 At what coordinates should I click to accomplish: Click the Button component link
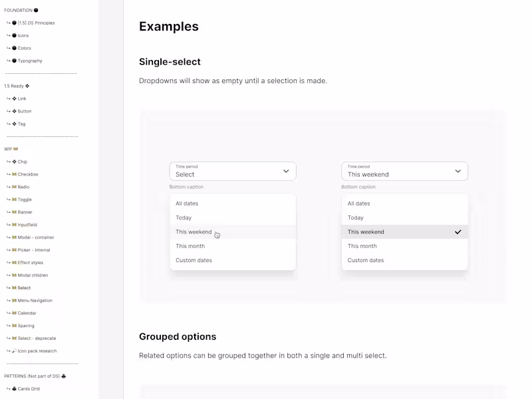pos(25,111)
